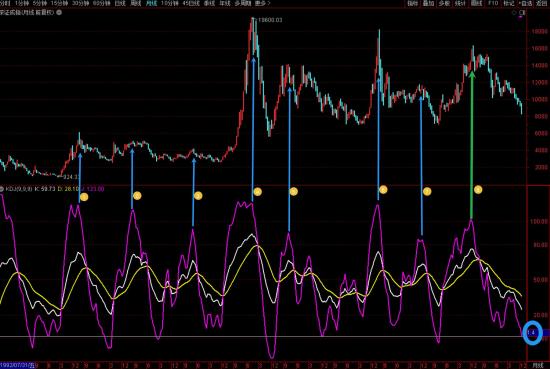The image size is (550, 369).
Task: Select the 日线 daily period tab
Action: [120, 4]
